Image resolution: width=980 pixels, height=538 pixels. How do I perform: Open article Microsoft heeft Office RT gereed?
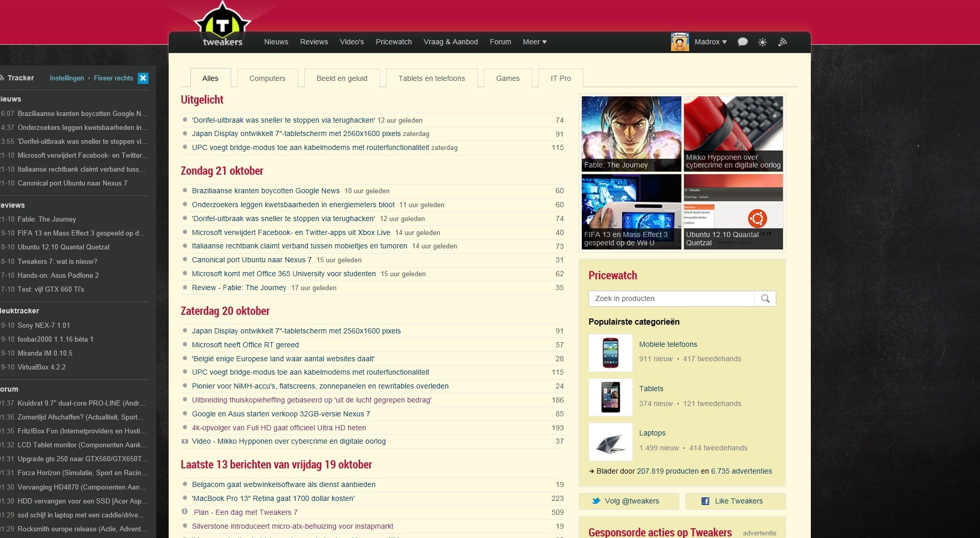tap(246, 345)
